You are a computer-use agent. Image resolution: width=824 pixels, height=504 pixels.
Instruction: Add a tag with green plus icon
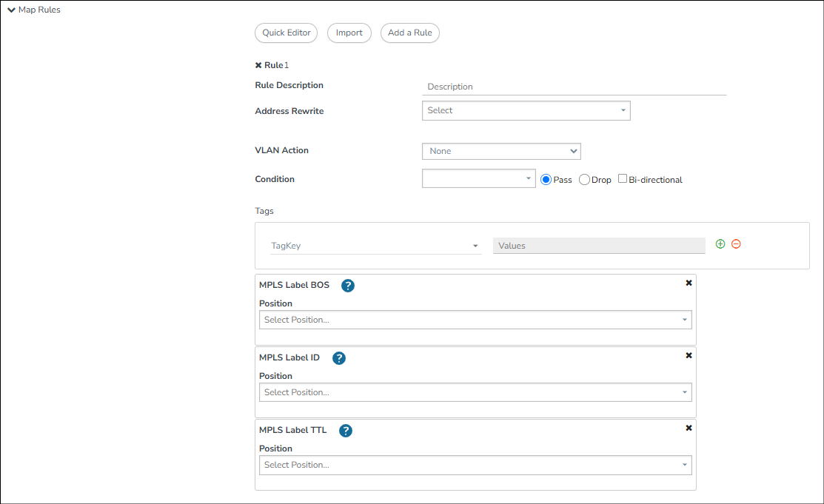pos(720,243)
